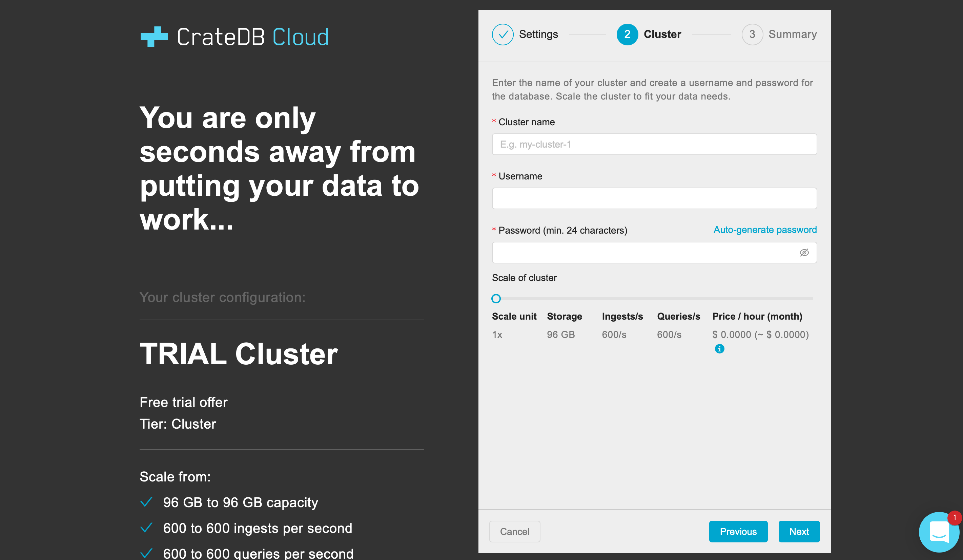Click the '96 GB' storage value
Screen dimensions: 963x560
pos(560,335)
